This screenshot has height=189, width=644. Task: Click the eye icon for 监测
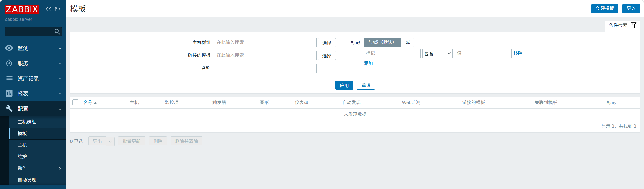pos(9,48)
